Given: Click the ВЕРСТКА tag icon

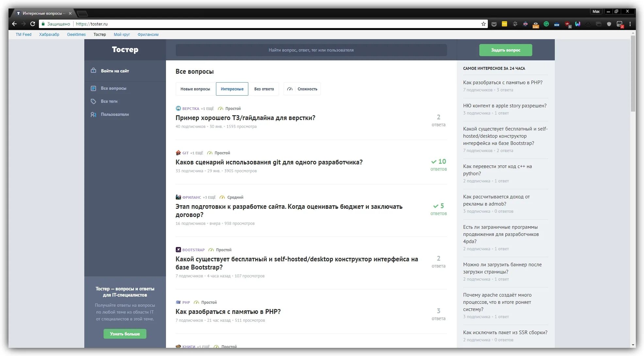Looking at the screenshot, I should [x=178, y=108].
